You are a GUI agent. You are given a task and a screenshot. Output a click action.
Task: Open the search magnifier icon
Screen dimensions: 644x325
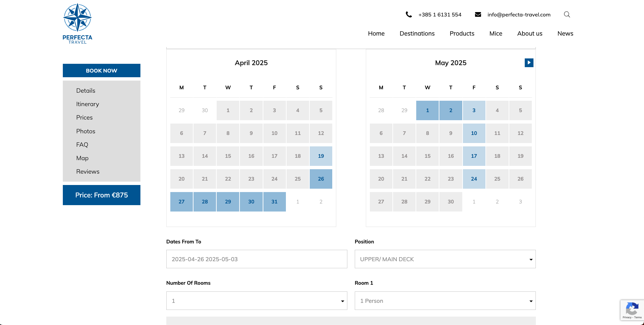(567, 14)
